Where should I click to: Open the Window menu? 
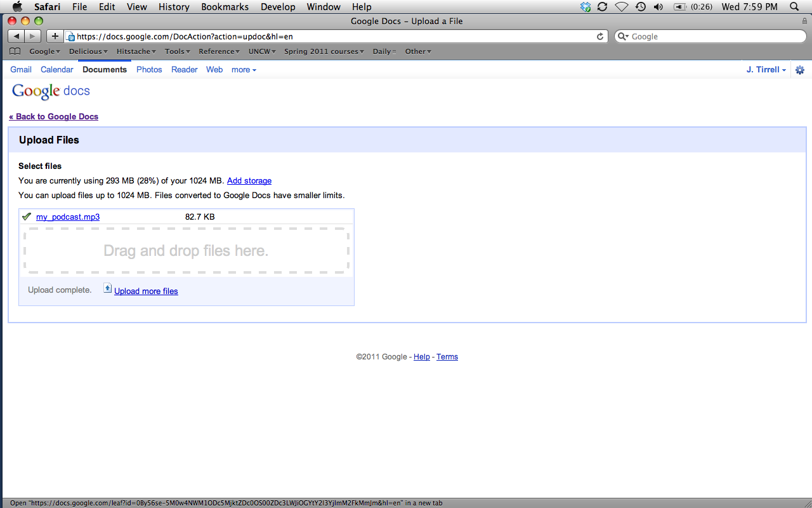click(x=324, y=7)
